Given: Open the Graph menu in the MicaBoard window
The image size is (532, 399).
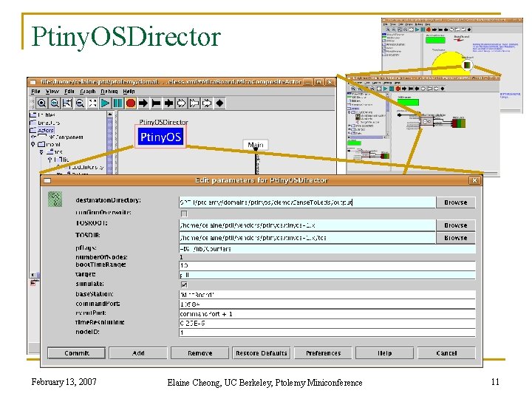Looking at the screenshot, I should [x=87, y=92].
